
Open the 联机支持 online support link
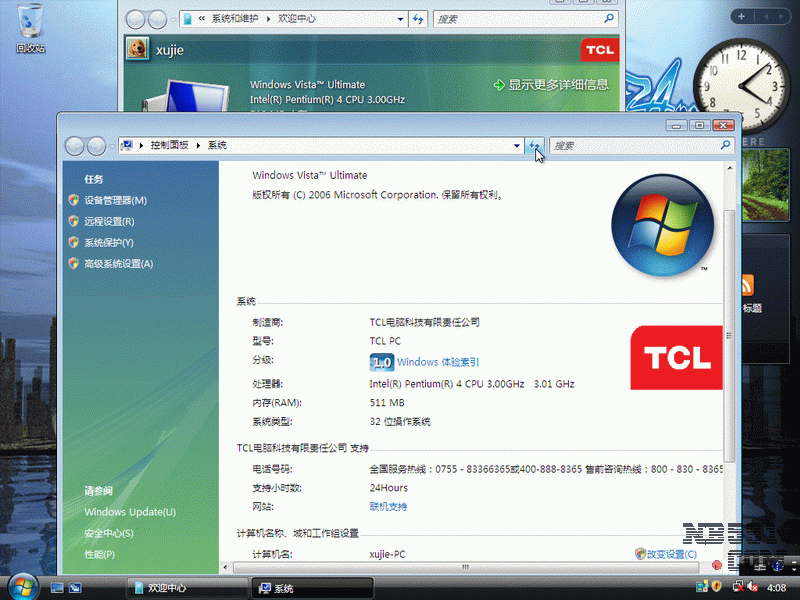coord(388,506)
